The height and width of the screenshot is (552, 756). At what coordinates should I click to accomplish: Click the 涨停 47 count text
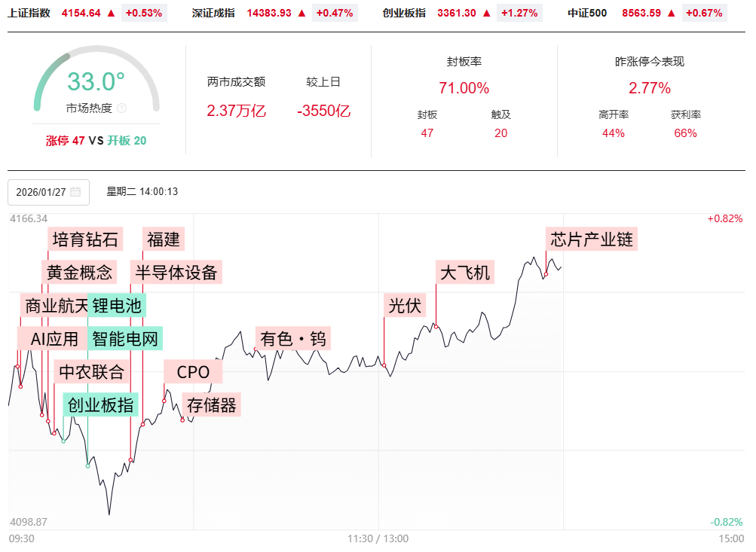[65, 141]
